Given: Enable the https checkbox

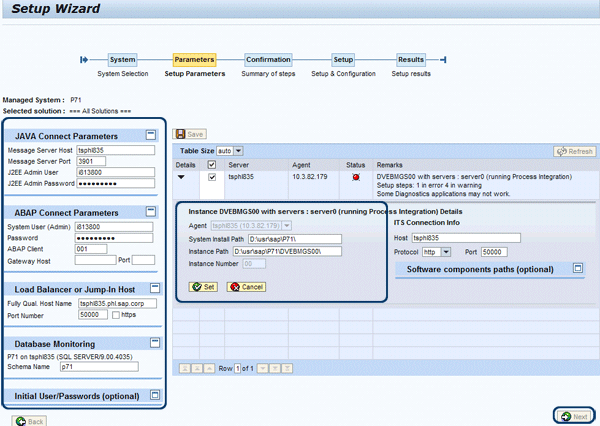Looking at the screenshot, I should pyautogui.click(x=116, y=315).
